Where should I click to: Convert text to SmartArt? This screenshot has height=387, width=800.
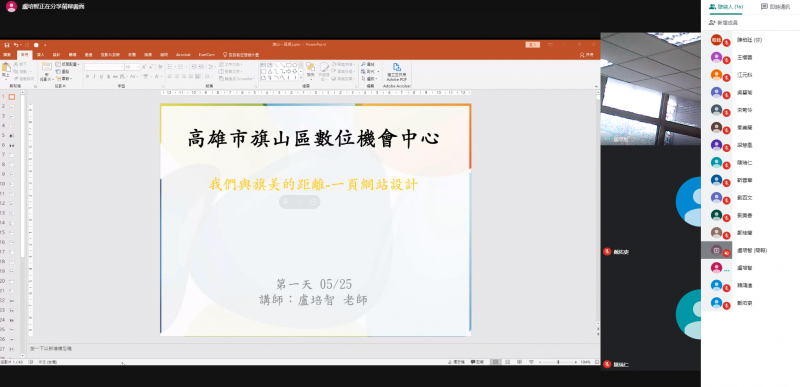click(236, 79)
